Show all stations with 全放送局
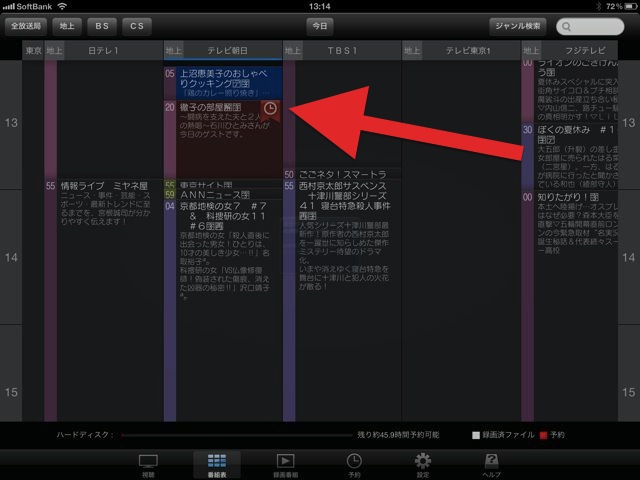Screen dimensions: 640x480 tap(26, 26)
